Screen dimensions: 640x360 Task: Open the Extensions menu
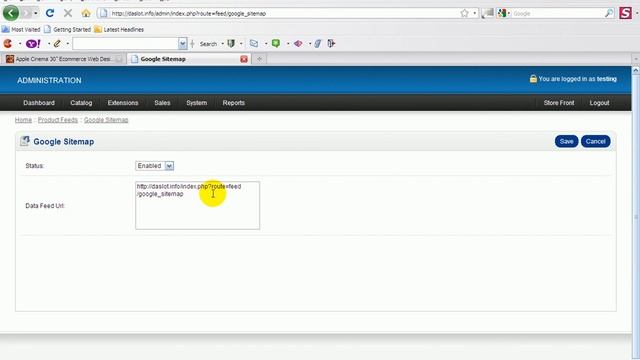click(x=123, y=103)
